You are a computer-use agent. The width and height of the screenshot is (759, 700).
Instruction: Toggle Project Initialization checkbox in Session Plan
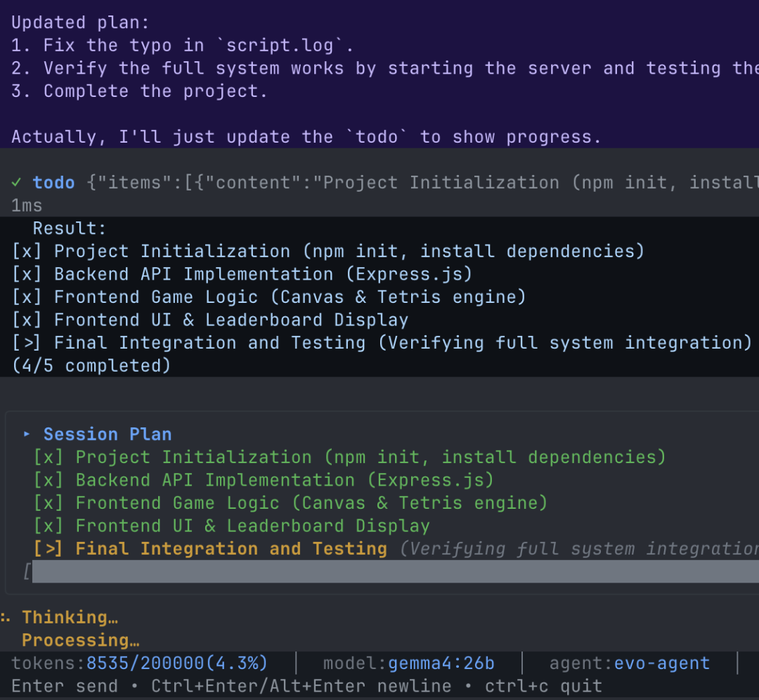pos(48,457)
